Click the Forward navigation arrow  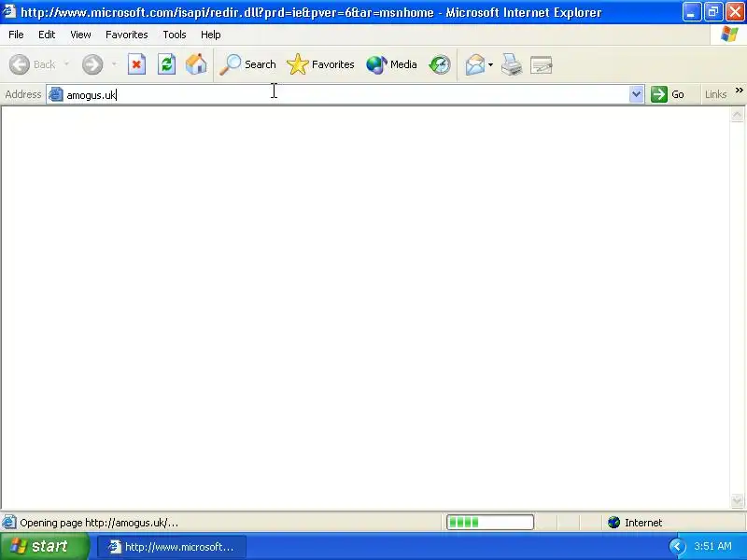click(92, 64)
